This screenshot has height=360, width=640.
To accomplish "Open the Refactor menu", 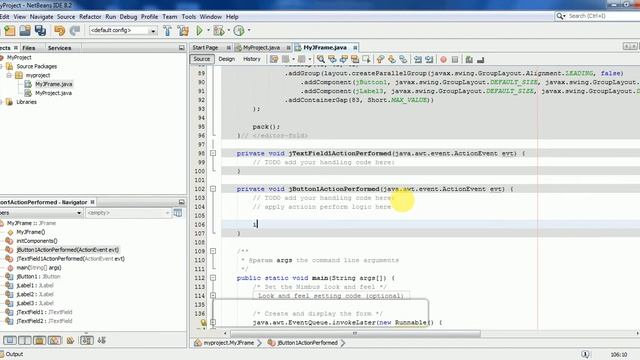I will pos(90,17).
